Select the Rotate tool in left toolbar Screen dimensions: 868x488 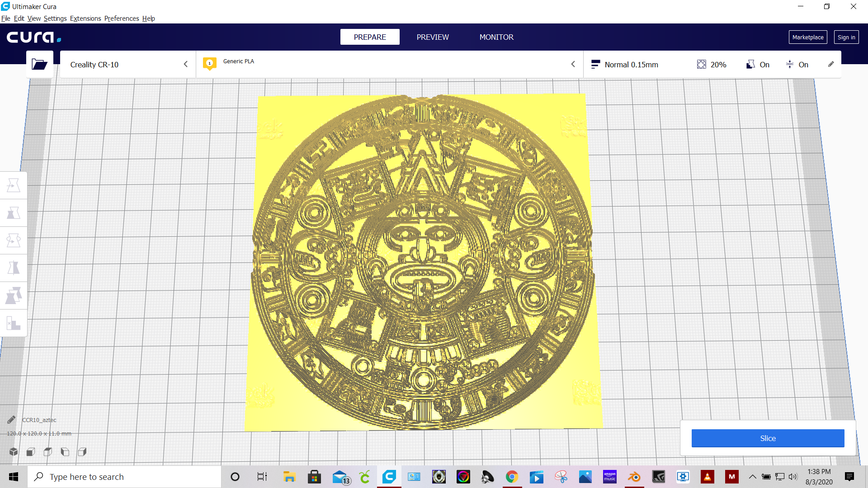point(14,240)
